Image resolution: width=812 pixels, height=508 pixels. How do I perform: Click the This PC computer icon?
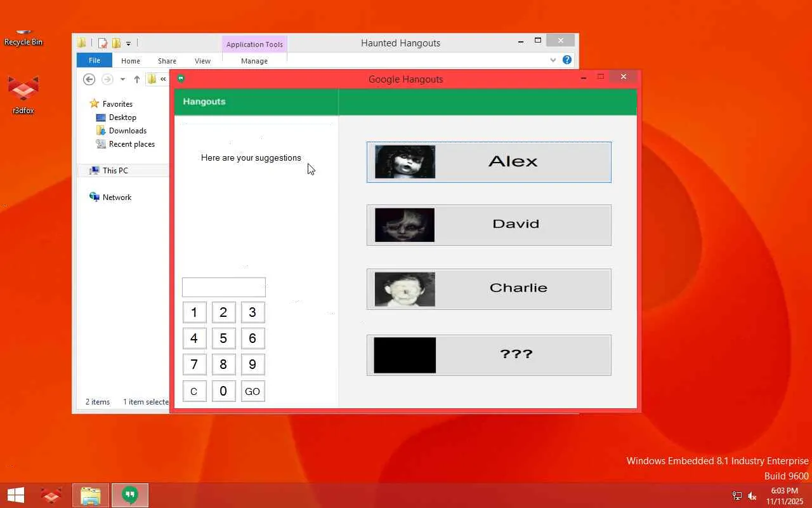[x=95, y=171]
